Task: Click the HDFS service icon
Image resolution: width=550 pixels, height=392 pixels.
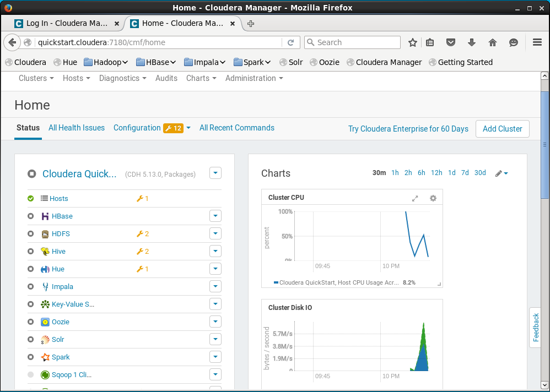Action: (45, 233)
